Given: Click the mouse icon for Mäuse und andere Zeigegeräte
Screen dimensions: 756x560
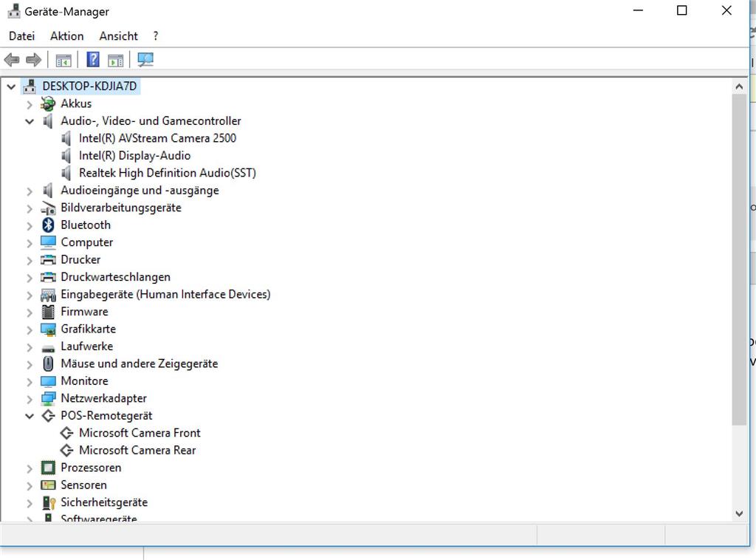Looking at the screenshot, I should [x=48, y=363].
